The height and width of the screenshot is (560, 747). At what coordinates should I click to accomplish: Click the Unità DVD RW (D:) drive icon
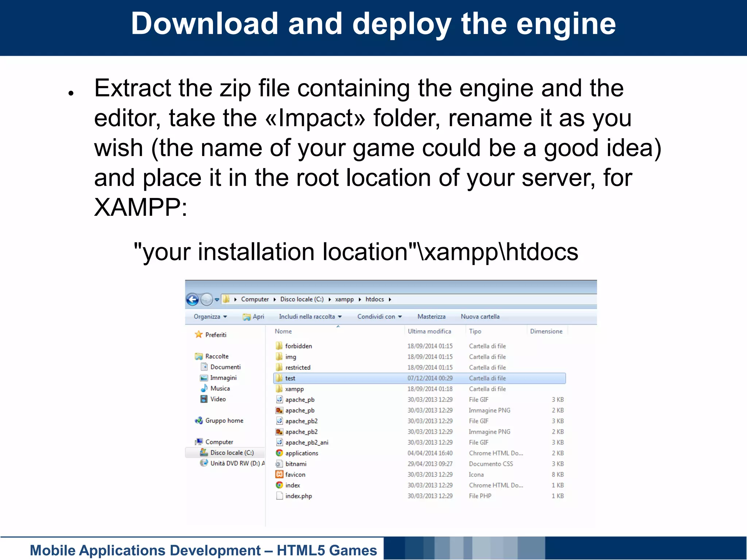click(x=204, y=463)
